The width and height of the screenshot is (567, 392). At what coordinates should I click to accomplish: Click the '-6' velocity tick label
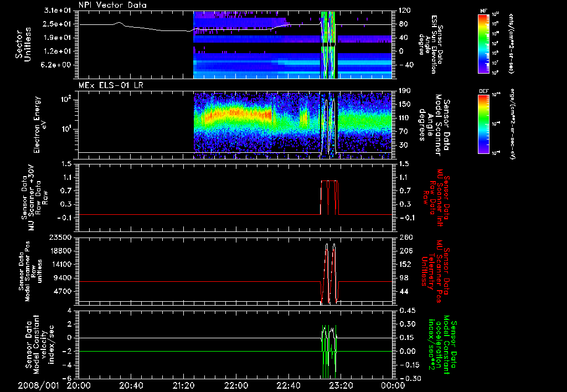(67, 379)
